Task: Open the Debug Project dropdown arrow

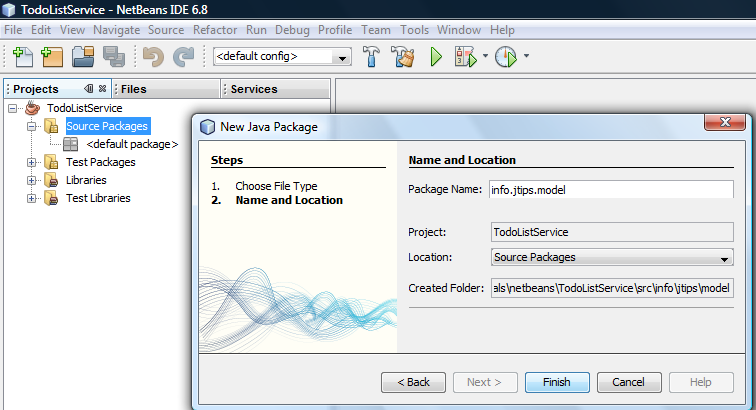Action: pyautogui.click(x=485, y=56)
